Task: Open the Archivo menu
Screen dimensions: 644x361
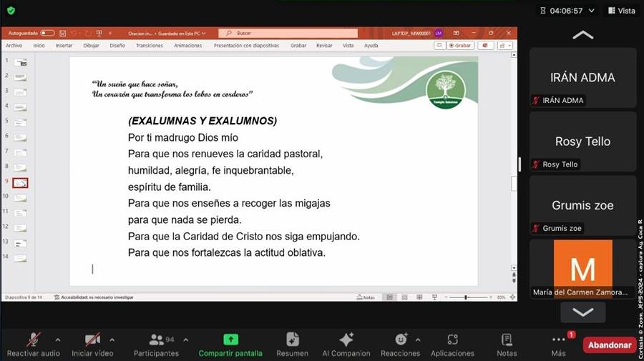Action: (14, 46)
